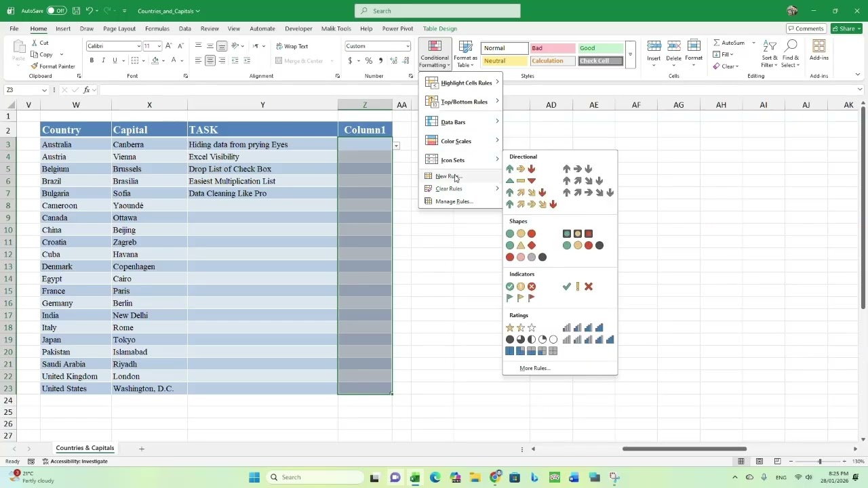Select Manage Rules option
Screen dimensions: 868x488
click(460, 201)
